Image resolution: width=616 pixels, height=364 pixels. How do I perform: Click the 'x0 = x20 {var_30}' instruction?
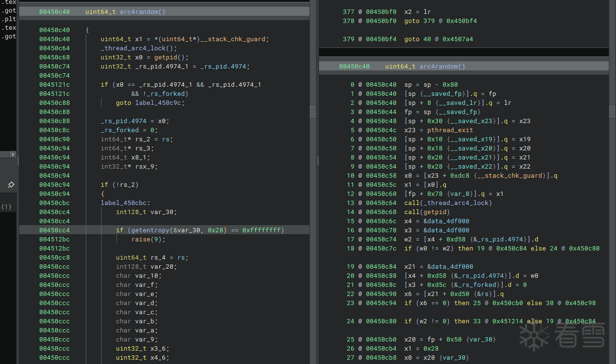(437, 358)
